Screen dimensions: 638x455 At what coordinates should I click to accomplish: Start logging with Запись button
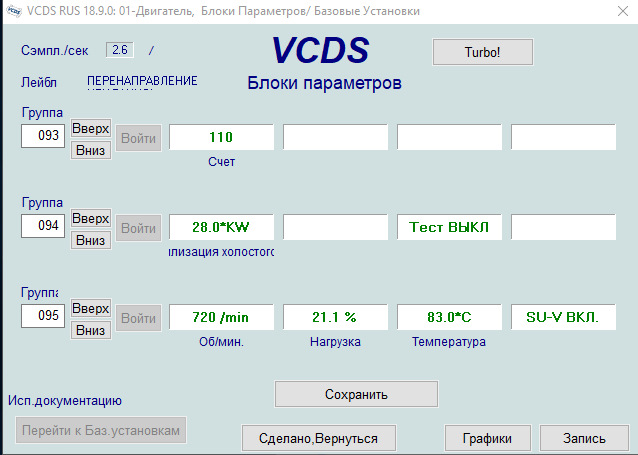point(584,438)
